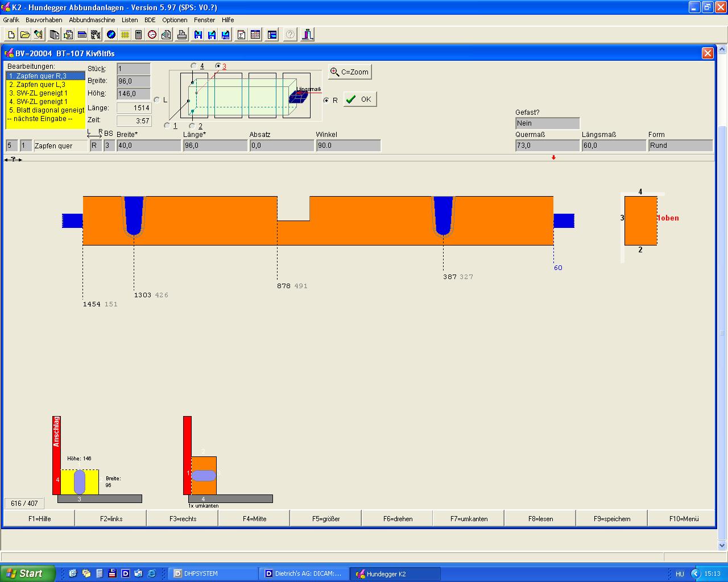This screenshot has width=728, height=582.
Task: Click the stacked pages list icon
Action: (x=55, y=35)
